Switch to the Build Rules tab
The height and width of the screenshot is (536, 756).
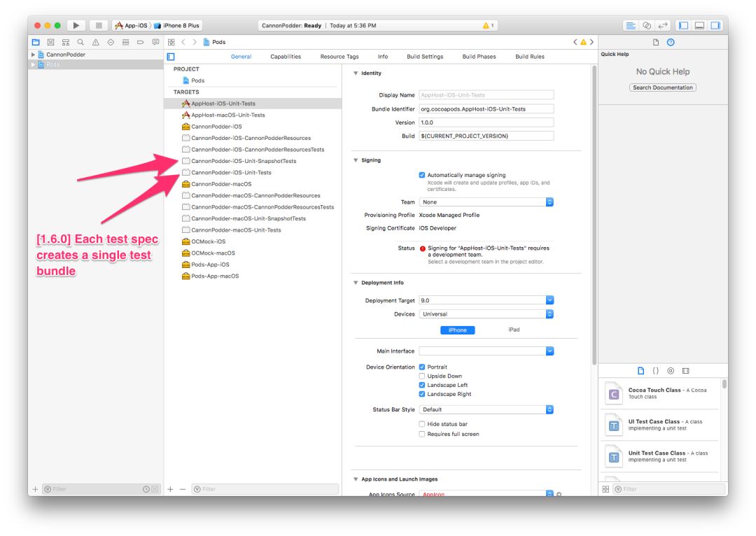pos(530,57)
